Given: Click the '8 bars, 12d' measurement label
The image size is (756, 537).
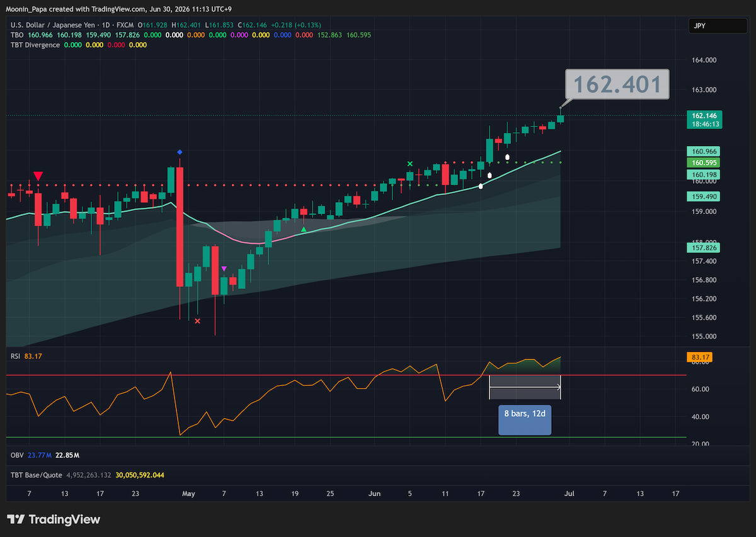Looking at the screenshot, I should tap(525, 421).
